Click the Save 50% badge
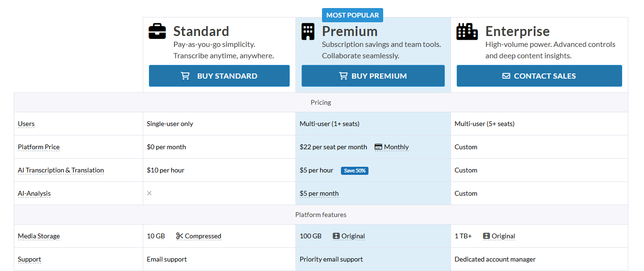This screenshot has height=271, width=644. 354,171
